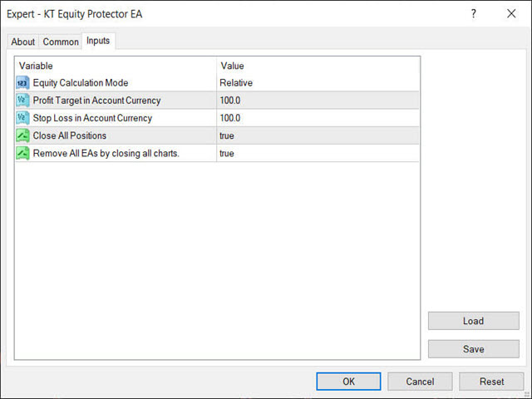Open the question mark help button
This screenshot has width=532, height=399.
coord(474,14)
